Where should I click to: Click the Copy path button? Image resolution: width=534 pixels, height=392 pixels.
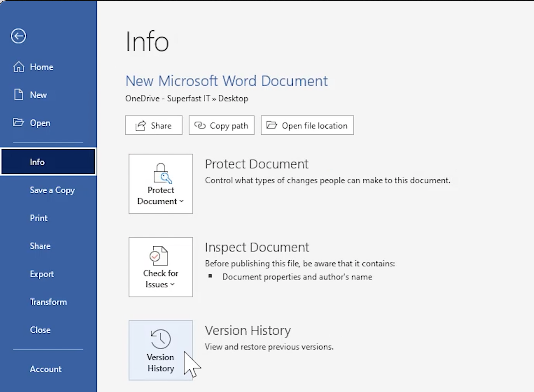221,125
